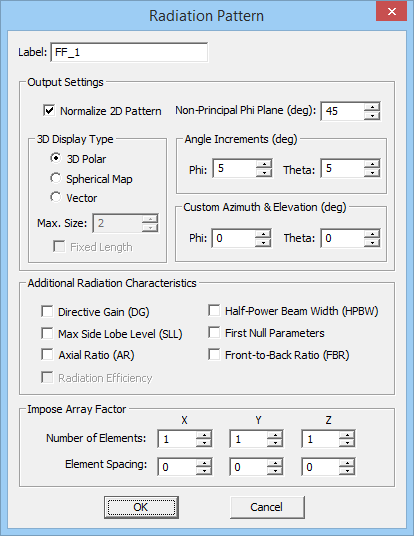414x536 pixels.
Task: Decrease Number of Elements Z spinner
Action: [347, 443]
